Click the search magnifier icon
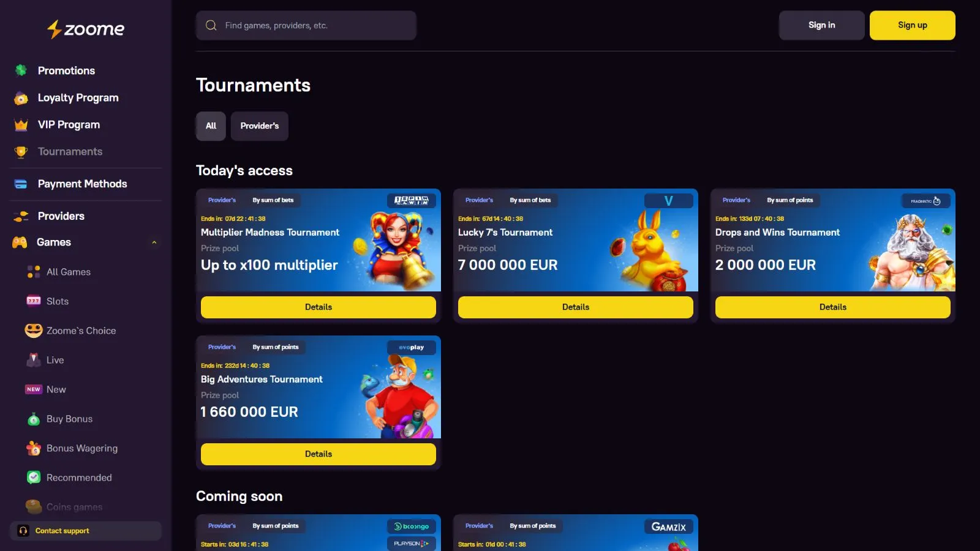The width and height of the screenshot is (980, 551). pos(211,25)
